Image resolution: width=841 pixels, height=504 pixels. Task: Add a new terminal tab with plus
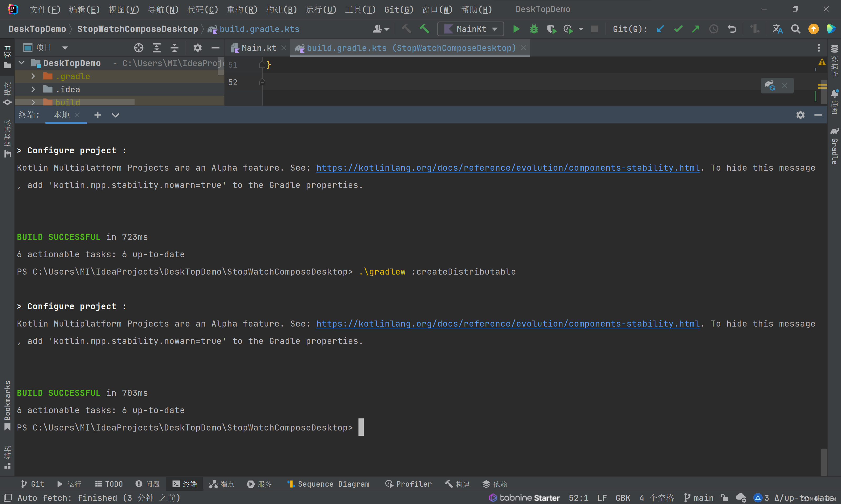[98, 115]
